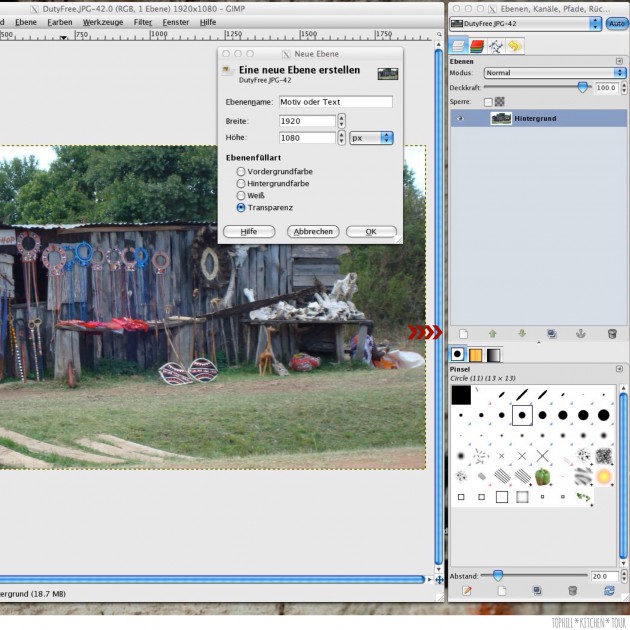Open the Filter menu
Screen dimensions: 630x630
(x=143, y=22)
